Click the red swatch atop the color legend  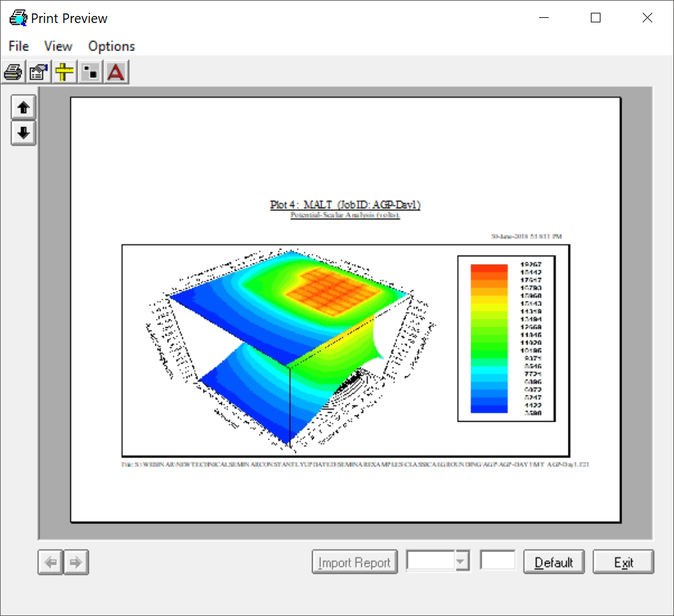coord(489,268)
